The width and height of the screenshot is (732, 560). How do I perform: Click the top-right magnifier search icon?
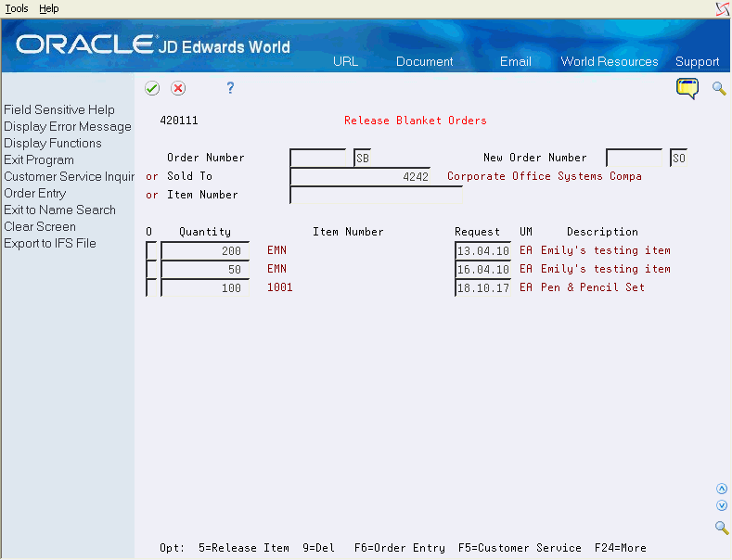click(x=719, y=88)
